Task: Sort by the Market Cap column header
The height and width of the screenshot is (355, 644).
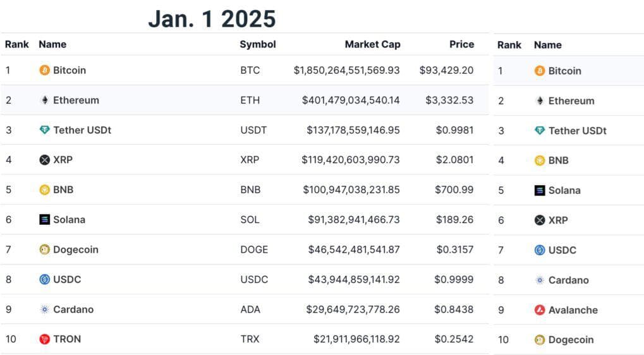Action: pos(372,44)
